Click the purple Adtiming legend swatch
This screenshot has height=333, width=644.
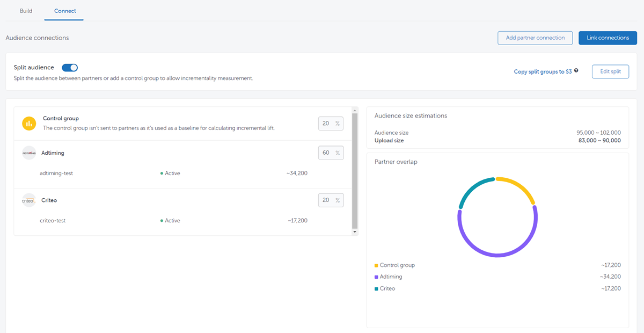tap(376, 277)
